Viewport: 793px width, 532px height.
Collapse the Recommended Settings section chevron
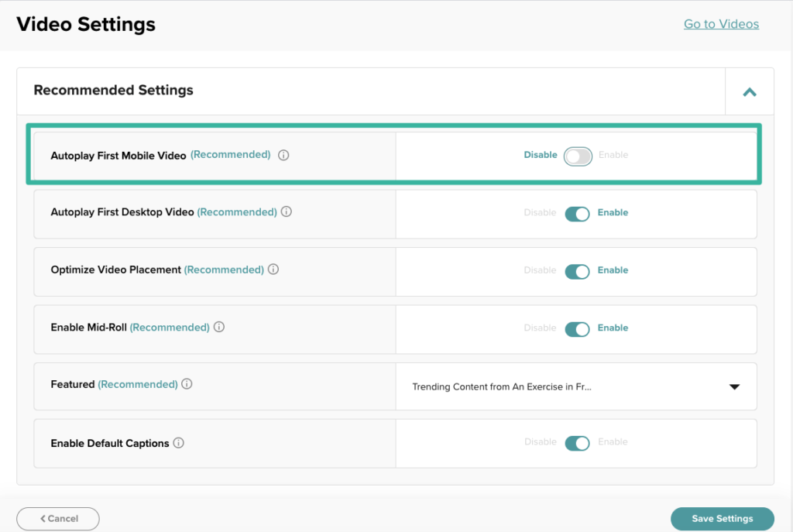click(x=749, y=92)
